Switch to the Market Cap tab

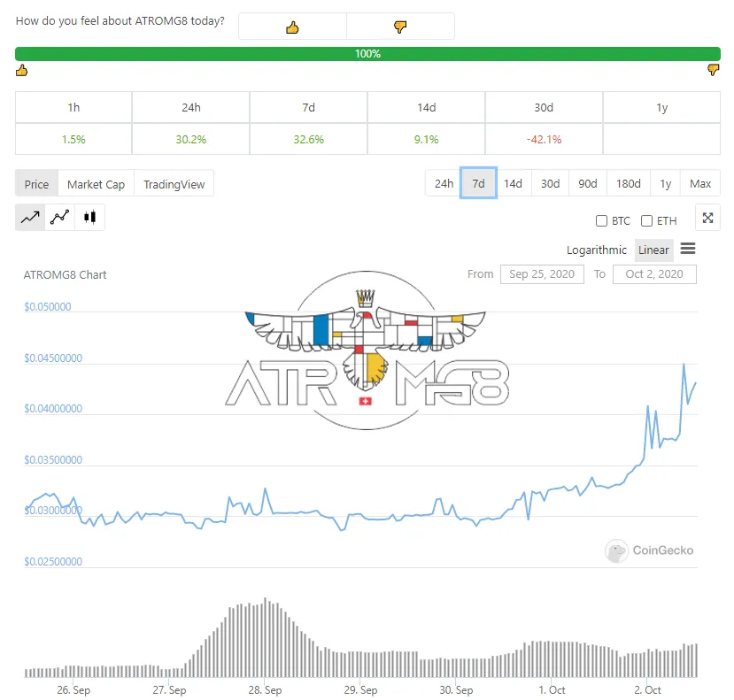point(96,184)
